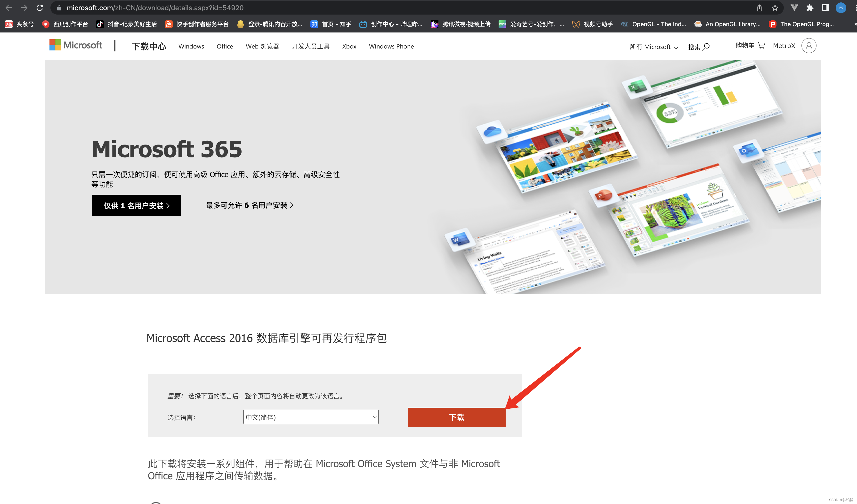Image resolution: width=857 pixels, height=504 pixels.
Task: Click the Microsoft 365 banner image
Action: (x=432, y=177)
